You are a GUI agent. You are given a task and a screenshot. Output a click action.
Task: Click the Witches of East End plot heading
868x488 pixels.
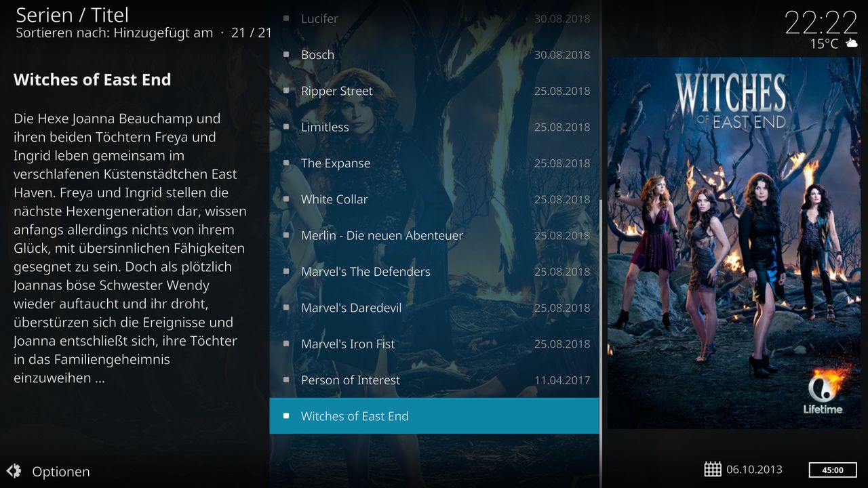pyautogui.click(x=92, y=79)
